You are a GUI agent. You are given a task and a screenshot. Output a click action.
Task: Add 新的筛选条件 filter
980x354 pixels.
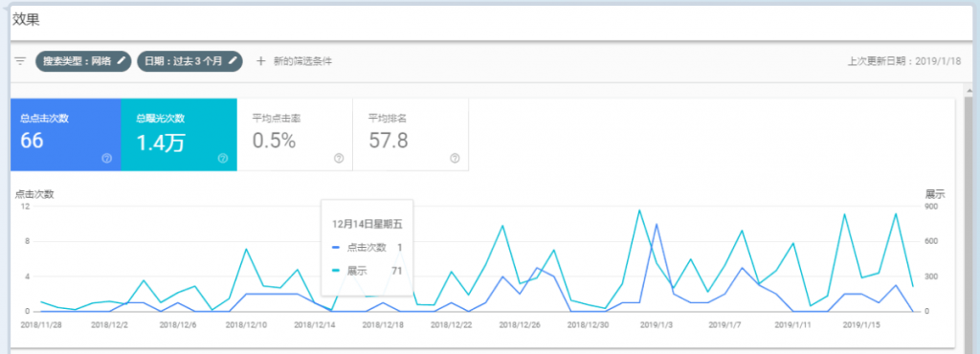coord(302,61)
